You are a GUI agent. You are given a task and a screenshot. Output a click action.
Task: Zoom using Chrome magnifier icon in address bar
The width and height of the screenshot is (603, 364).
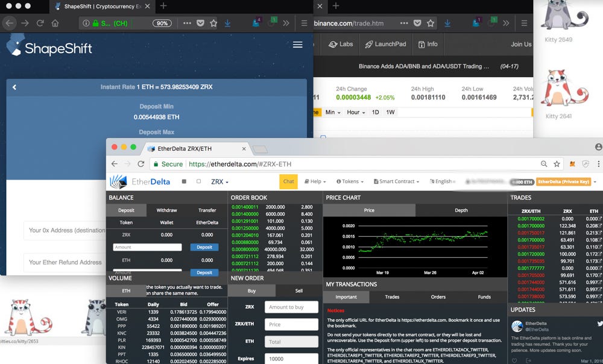coord(544,164)
